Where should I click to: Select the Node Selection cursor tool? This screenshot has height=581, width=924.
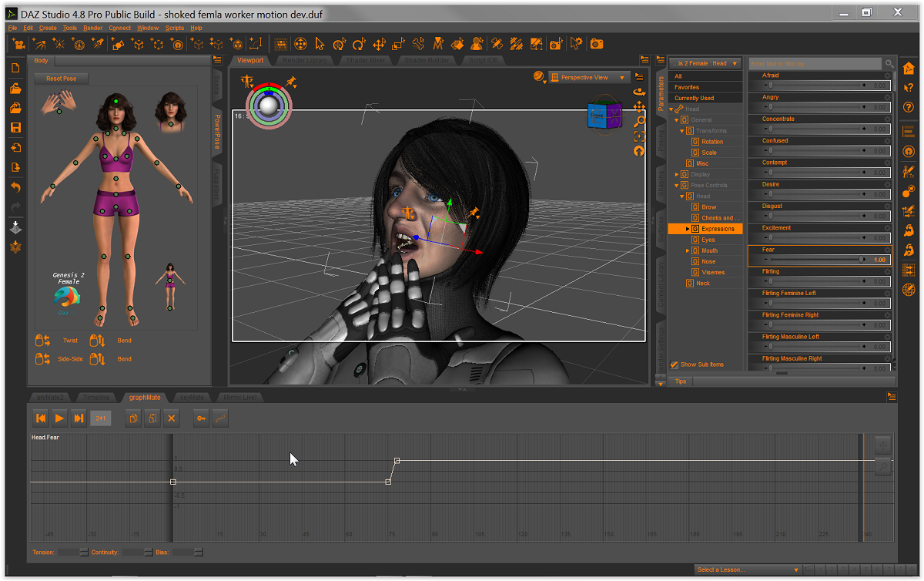point(320,45)
